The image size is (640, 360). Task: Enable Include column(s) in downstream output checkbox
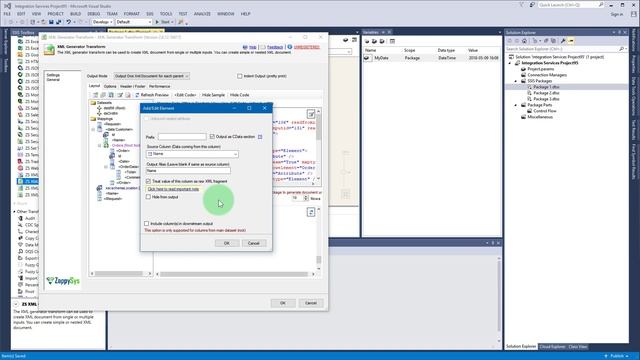(147, 224)
